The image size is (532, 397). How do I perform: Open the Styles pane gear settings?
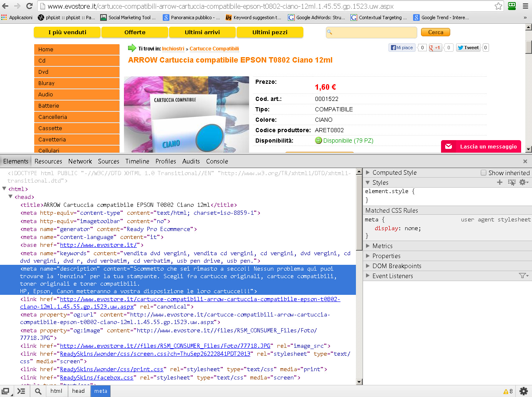pos(523,183)
